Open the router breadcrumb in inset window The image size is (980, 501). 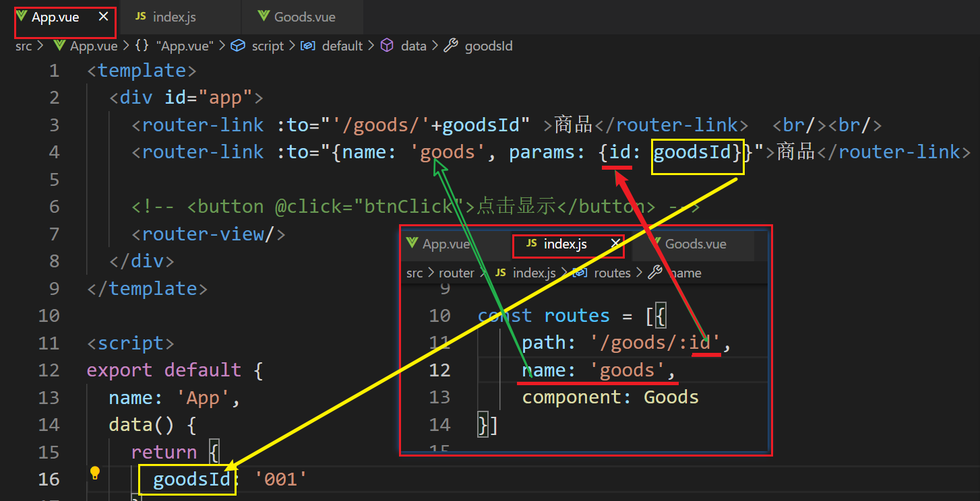point(456,273)
